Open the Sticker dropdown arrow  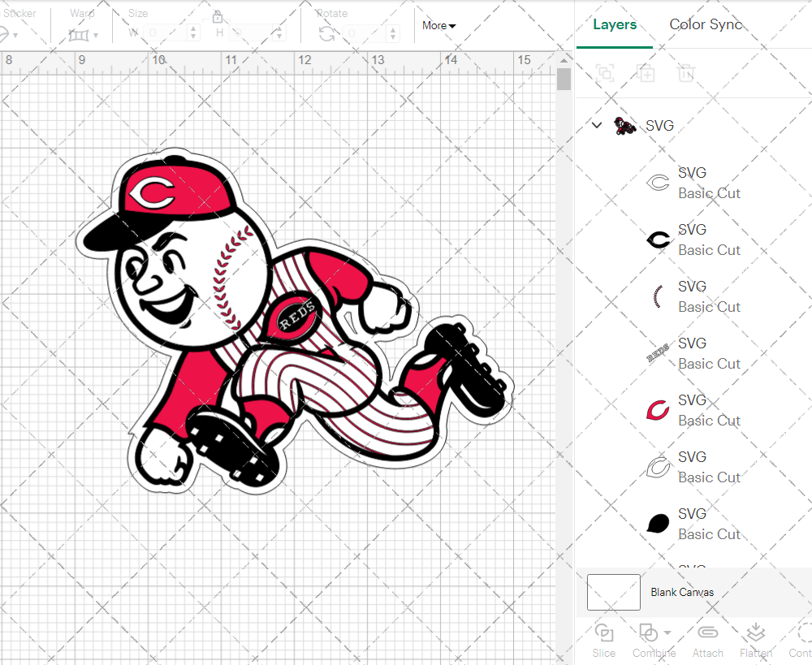coord(15,35)
